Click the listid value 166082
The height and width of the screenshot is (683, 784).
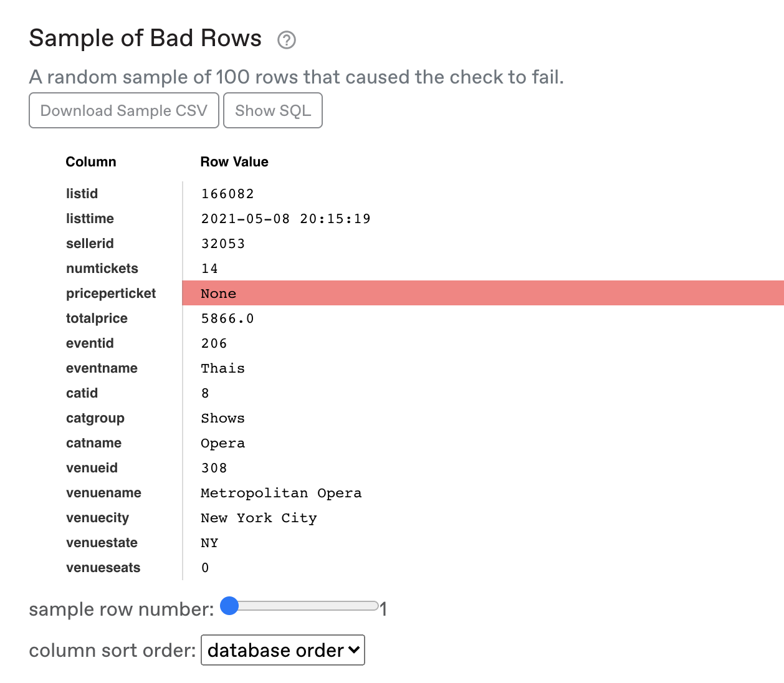point(227,194)
